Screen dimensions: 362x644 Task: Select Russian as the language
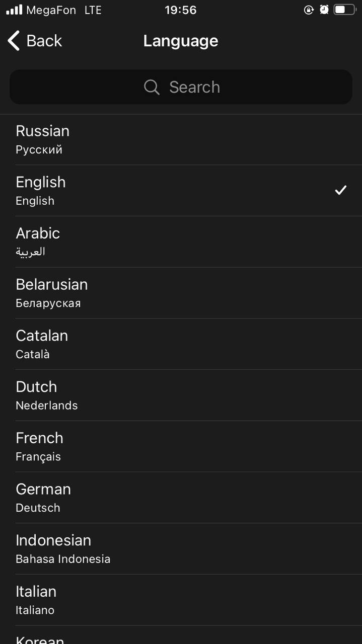click(181, 139)
